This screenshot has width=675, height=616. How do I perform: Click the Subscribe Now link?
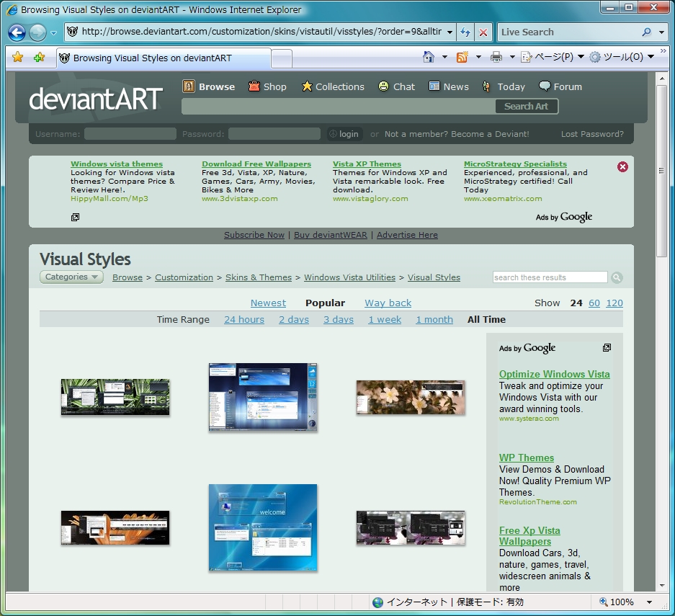254,235
